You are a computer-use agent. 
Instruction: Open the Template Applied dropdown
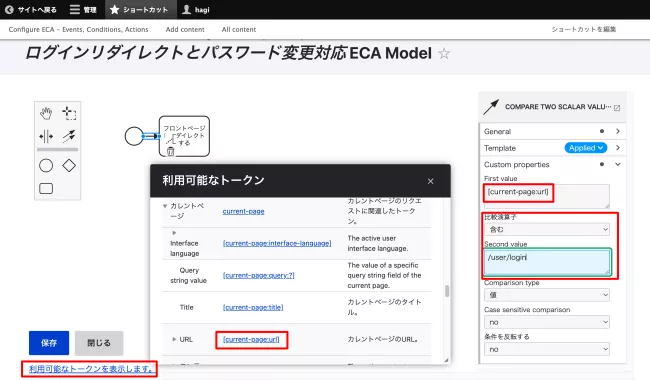586,148
